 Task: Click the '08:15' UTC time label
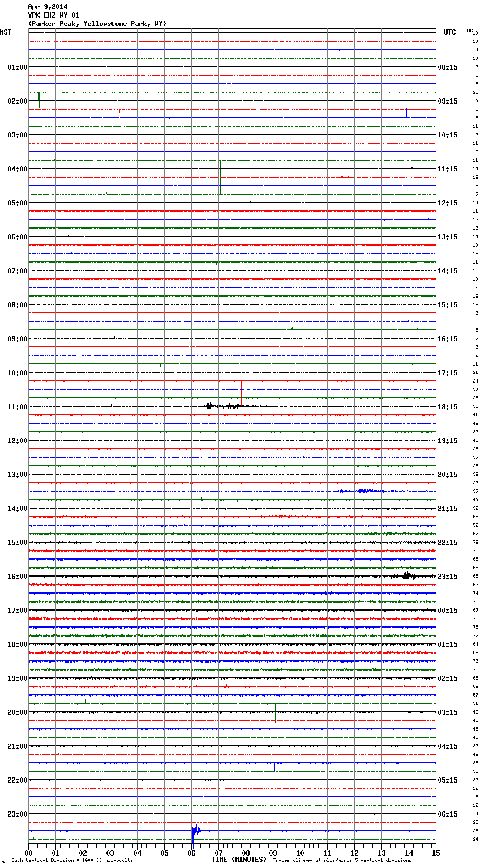coord(448,67)
